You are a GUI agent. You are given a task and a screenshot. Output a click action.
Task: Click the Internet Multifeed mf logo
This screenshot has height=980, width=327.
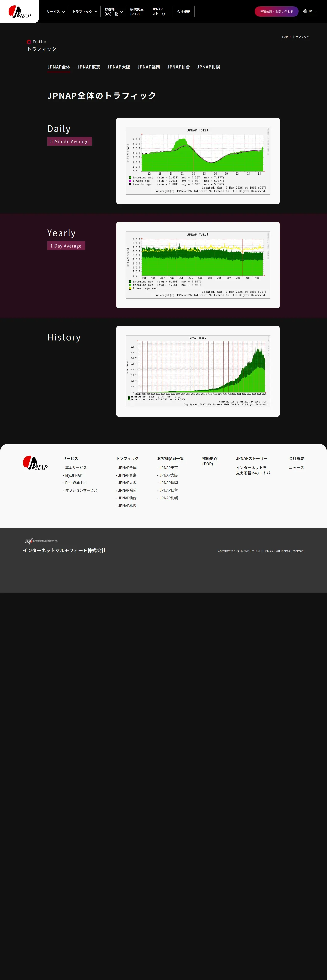click(x=41, y=541)
